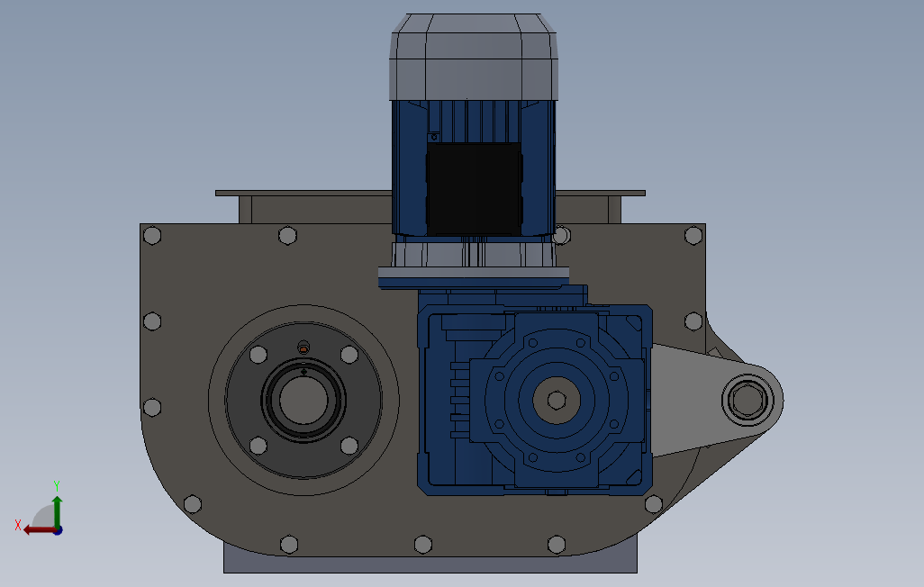This screenshot has width=924, height=587.
Task: Select the gearbox hollow output shaft hex bore
Action: coord(557,400)
